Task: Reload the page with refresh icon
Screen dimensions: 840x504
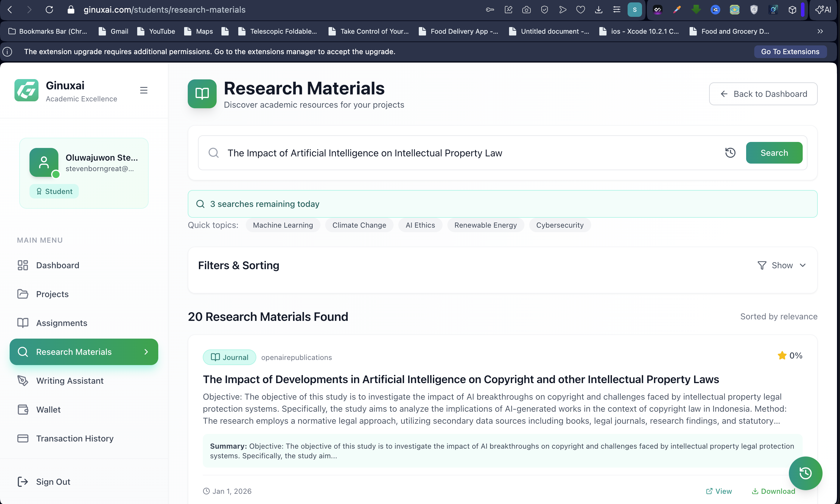Action: [x=49, y=10]
